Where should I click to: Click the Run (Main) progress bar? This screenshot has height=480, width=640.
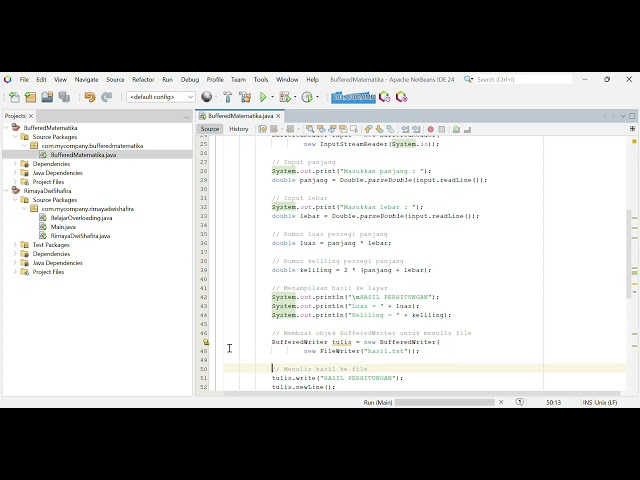444,402
